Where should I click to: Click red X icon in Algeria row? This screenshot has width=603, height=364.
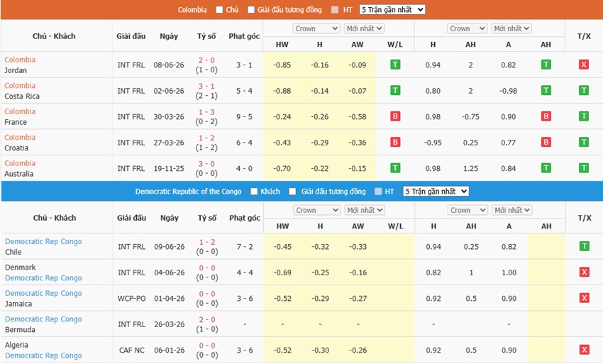point(585,349)
